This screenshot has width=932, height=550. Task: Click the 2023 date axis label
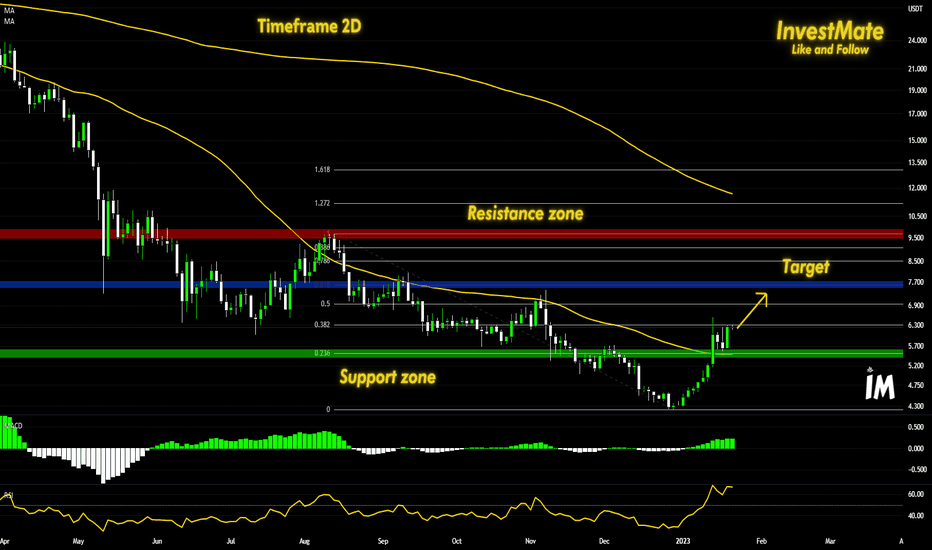tap(683, 542)
